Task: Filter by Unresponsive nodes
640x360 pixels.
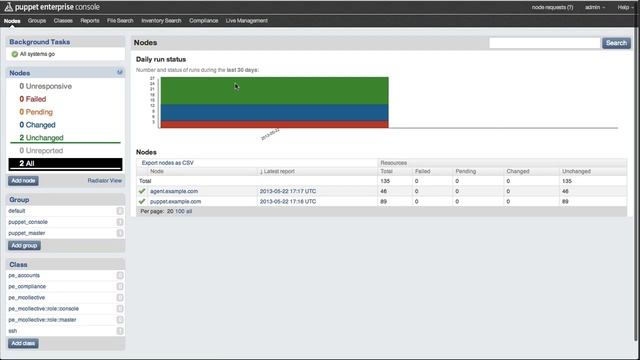Action: pyautogui.click(x=46, y=86)
